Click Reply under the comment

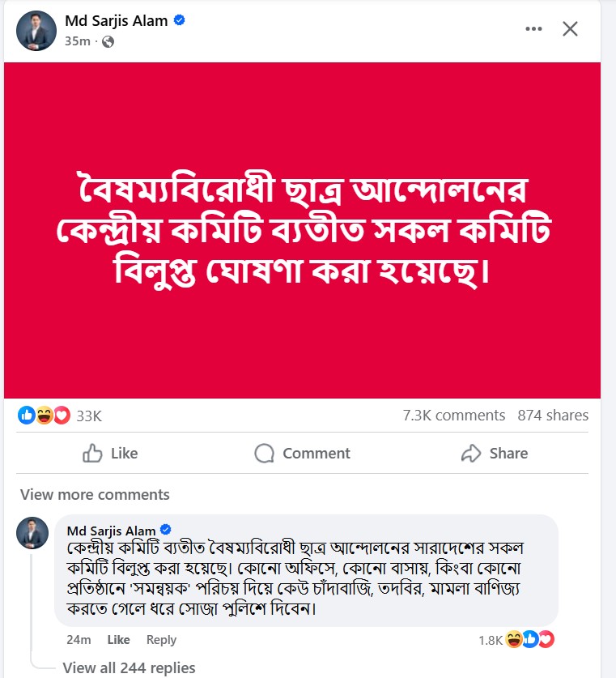point(161,640)
